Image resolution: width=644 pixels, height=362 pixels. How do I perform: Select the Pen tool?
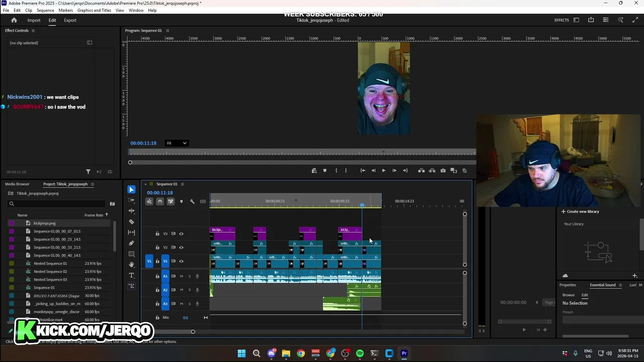131,243
